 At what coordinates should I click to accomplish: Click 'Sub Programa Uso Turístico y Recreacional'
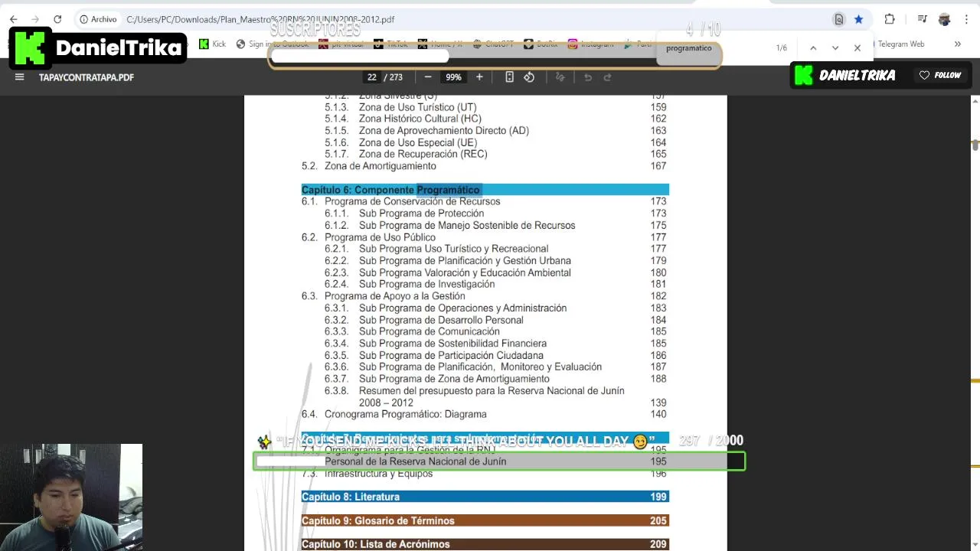(x=453, y=249)
